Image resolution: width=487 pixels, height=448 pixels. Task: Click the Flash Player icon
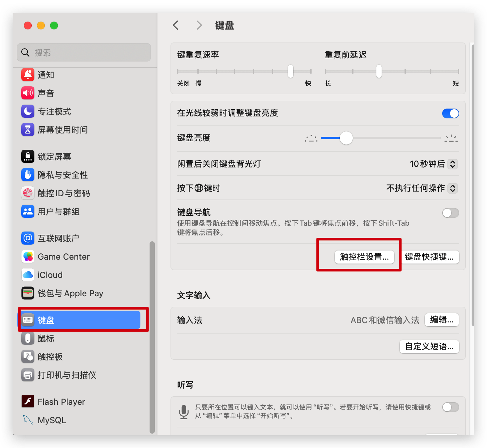click(28, 401)
